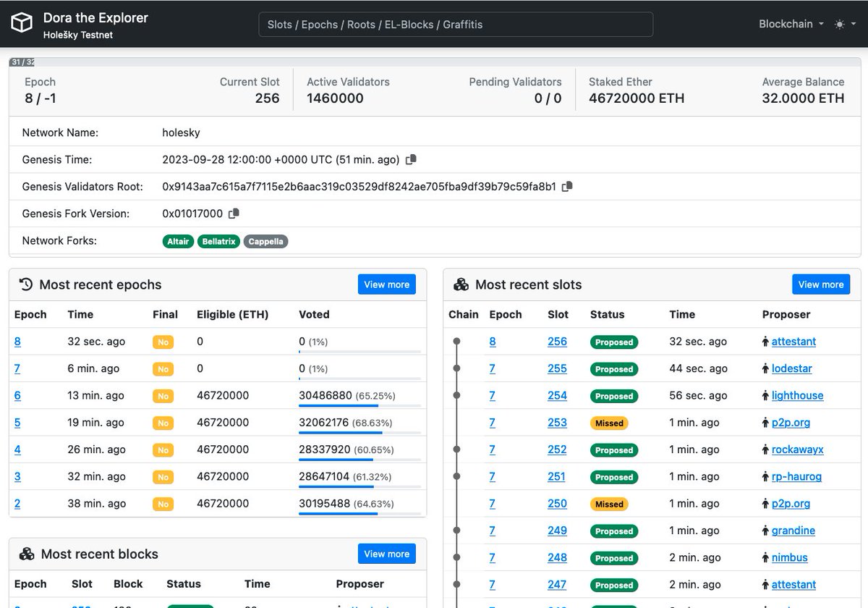868x608 pixels.
Task: Copy the Genesis Fork Version value
Action: 234,213
